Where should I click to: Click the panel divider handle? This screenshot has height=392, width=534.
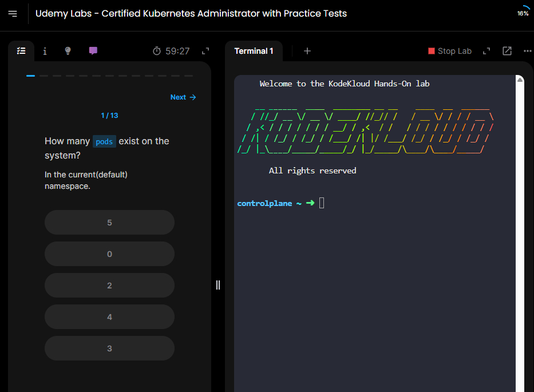(218, 285)
